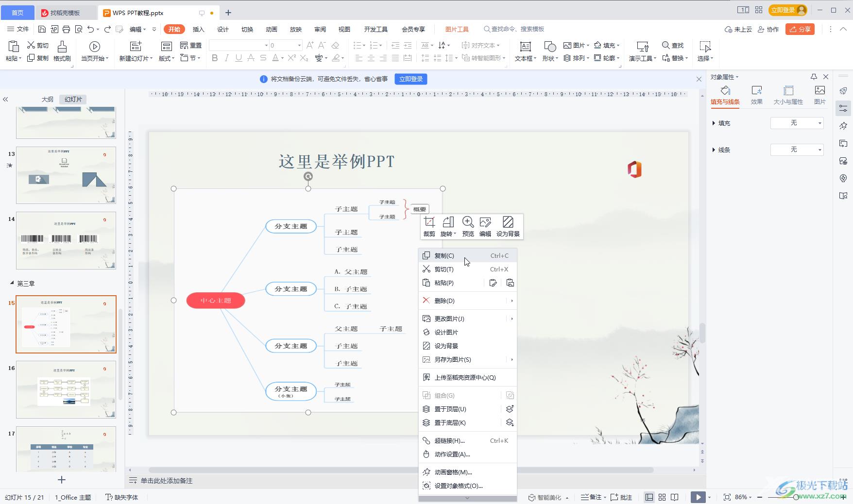Switch to reading view icon in status bar
The height and width of the screenshot is (504, 853).
(675, 497)
